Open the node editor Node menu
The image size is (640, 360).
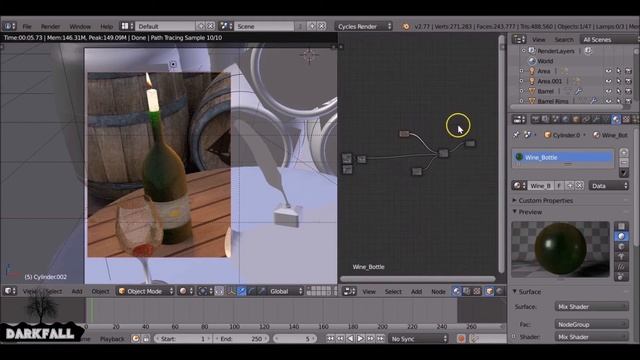[x=438, y=291]
